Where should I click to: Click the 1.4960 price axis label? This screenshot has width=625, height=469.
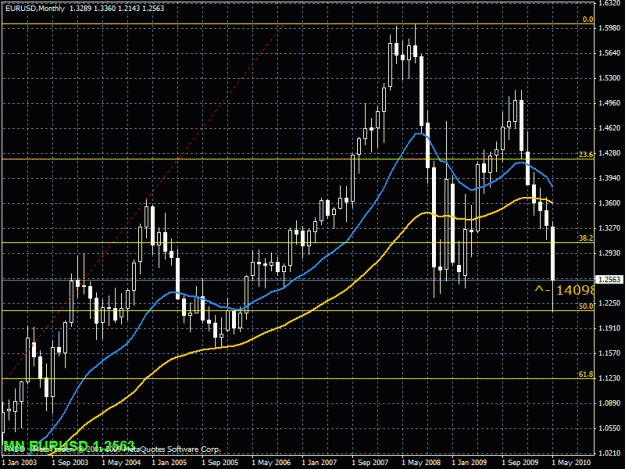[609, 103]
